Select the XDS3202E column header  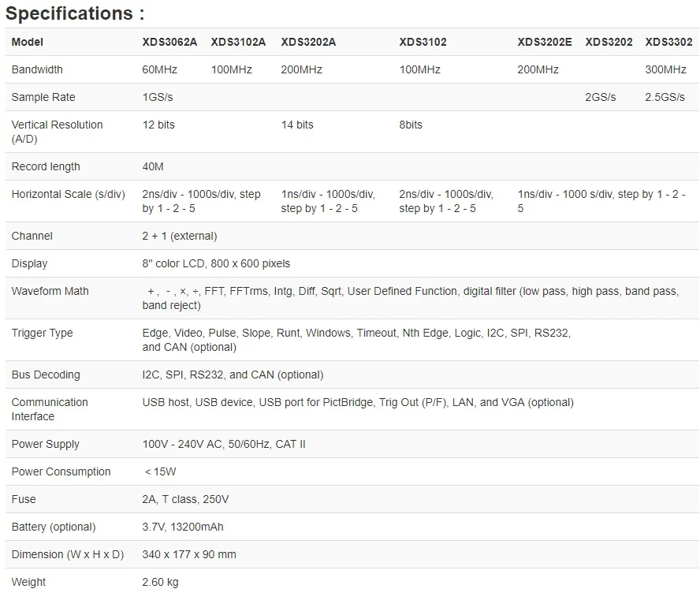coord(545,42)
